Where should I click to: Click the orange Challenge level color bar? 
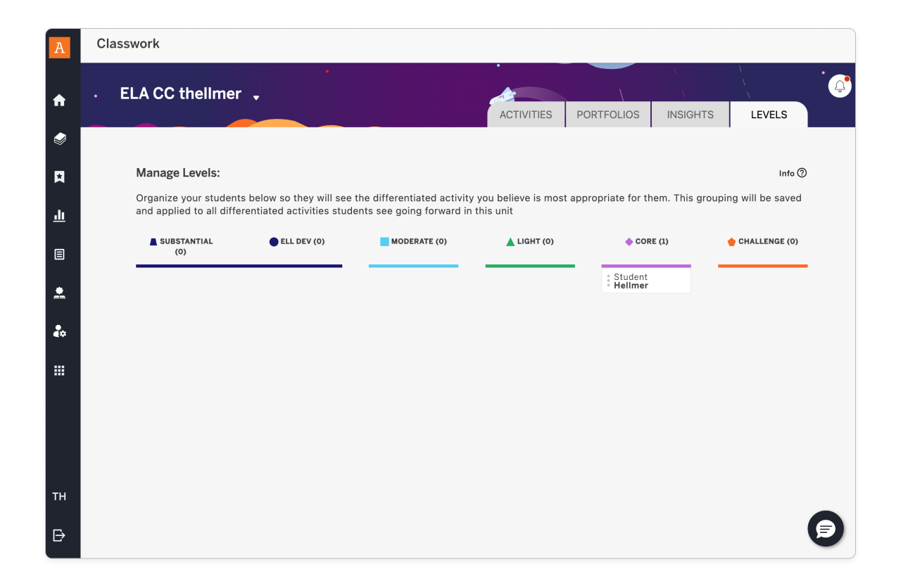click(762, 266)
